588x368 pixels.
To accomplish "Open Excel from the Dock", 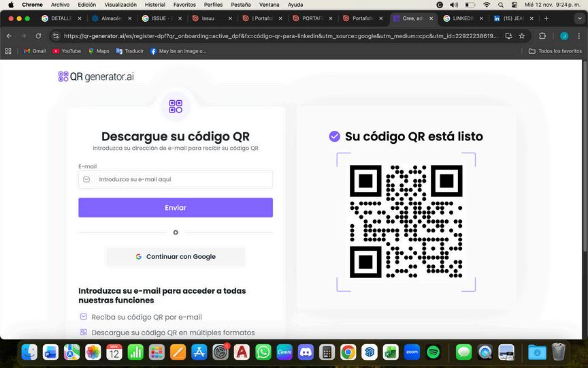I will coord(391,352).
